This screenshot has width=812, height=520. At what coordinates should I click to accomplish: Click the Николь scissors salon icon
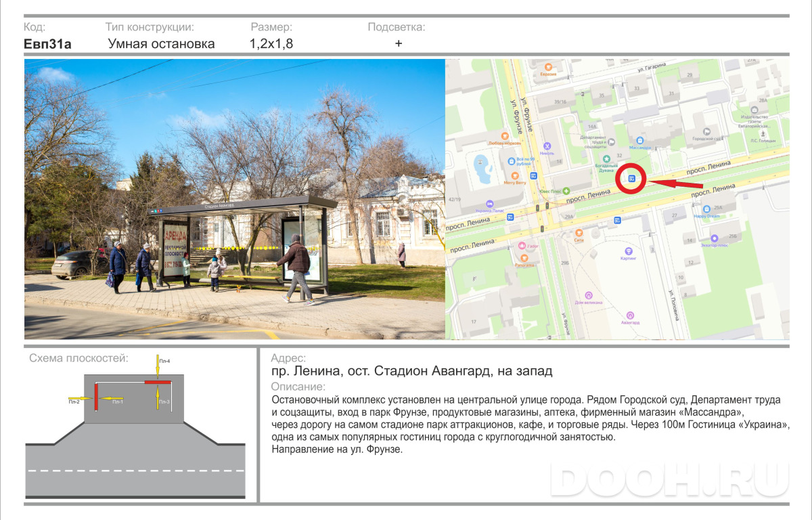click(x=547, y=145)
